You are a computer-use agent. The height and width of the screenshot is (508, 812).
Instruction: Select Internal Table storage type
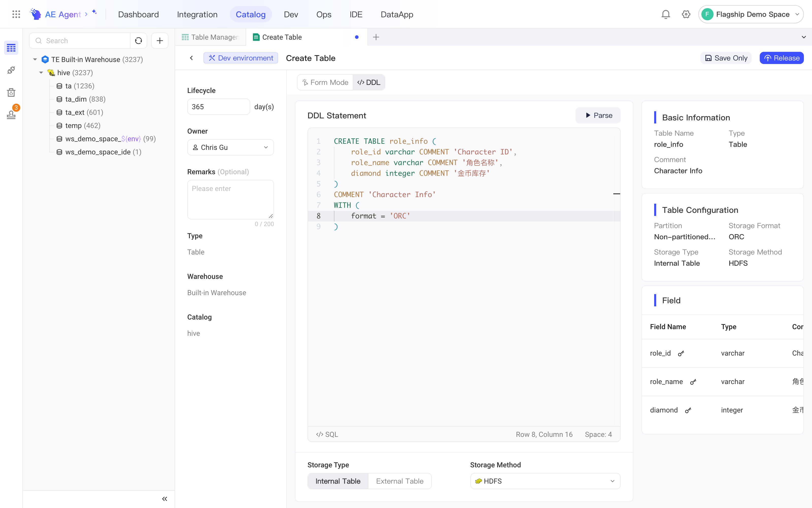coord(338,481)
